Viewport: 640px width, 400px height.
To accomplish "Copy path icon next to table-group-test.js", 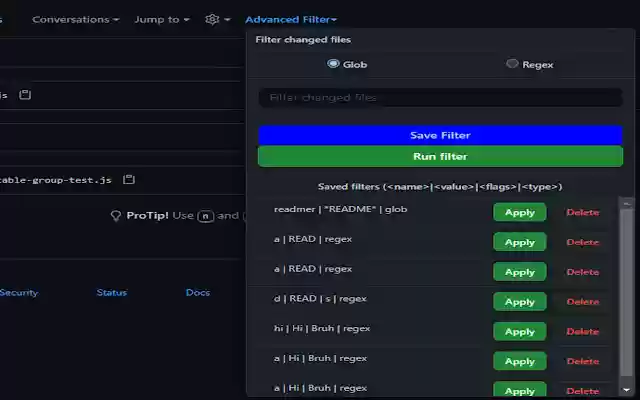I will click(129, 179).
